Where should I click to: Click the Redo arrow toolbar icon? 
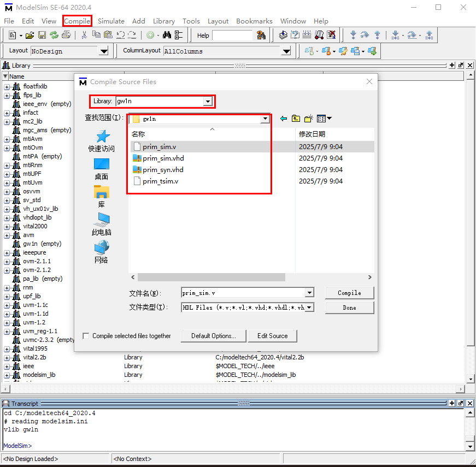[x=132, y=35]
